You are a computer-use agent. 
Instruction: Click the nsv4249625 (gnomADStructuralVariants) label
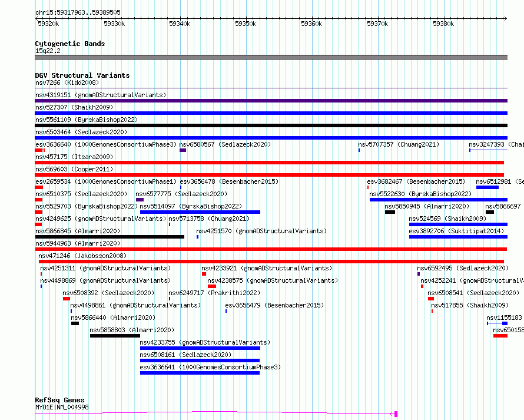pyautogui.click(x=101, y=219)
